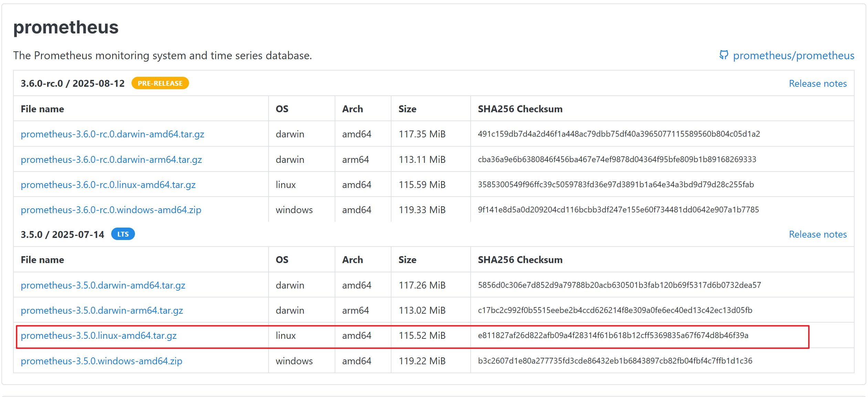This screenshot has width=868, height=397.
Task: Click SHA256 Checksum header in 3.5.0 table
Action: click(520, 260)
